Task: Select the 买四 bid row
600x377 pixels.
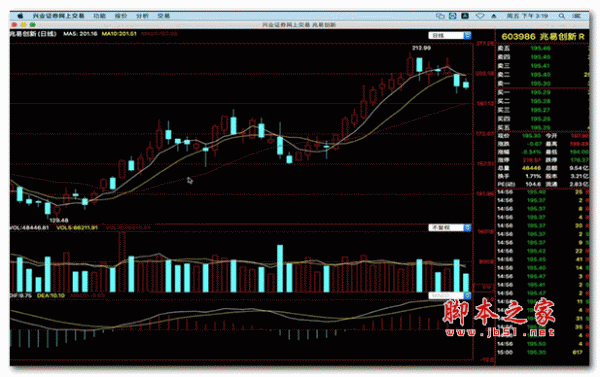Action: pyautogui.click(x=543, y=119)
